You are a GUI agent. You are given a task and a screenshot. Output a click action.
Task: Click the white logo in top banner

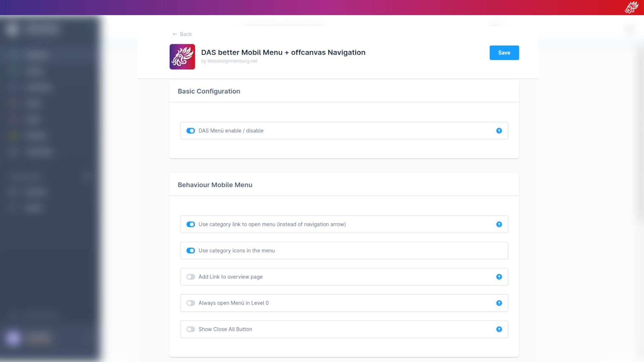(631, 7)
